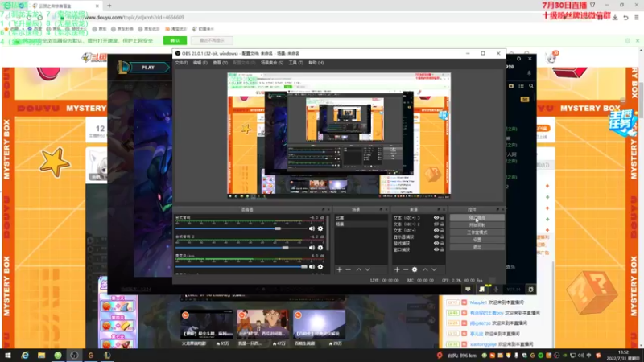644x362 pixels.
Task: Undock the sources panel
Action: point(439,210)
